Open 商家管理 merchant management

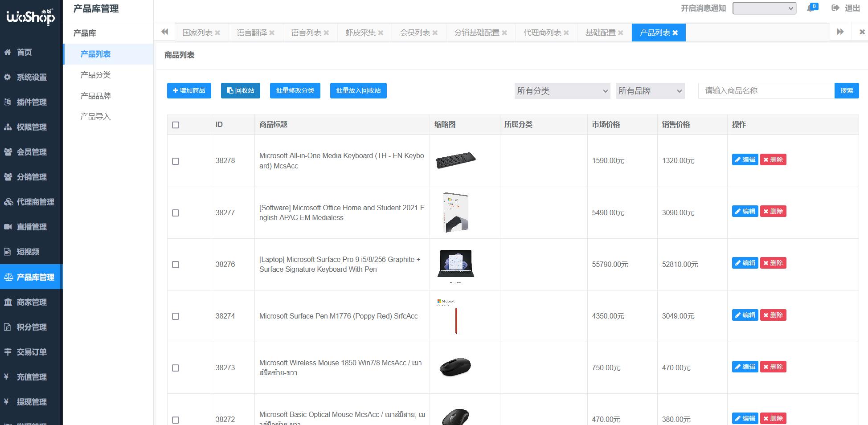coord(31,302)
